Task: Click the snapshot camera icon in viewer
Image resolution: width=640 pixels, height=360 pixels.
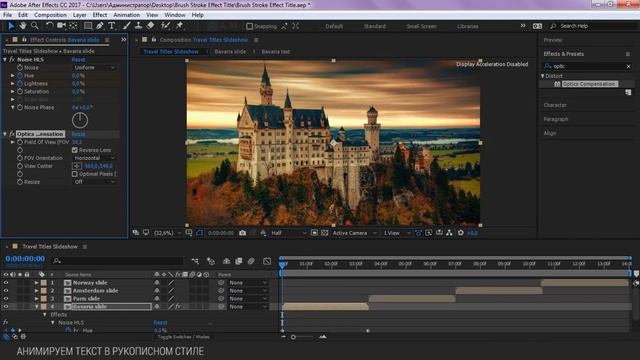Action: click(x=242, y=233)
